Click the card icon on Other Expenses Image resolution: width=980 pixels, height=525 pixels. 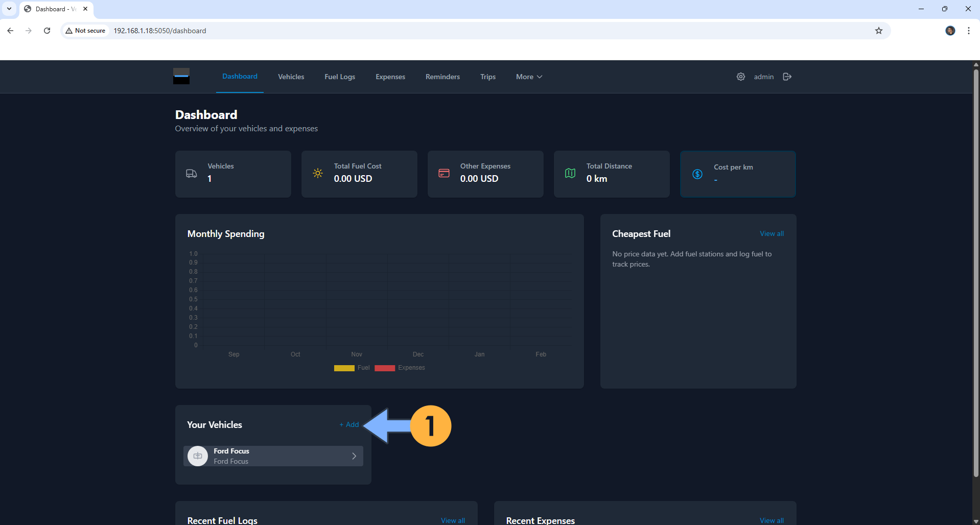click(x=444, y=174)
